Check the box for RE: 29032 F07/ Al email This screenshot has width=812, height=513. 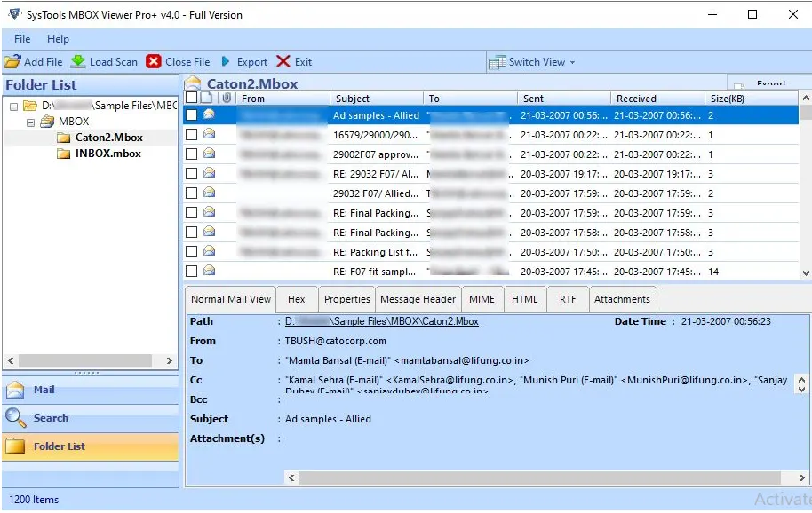pyautogui.click(x=192, y=173)
